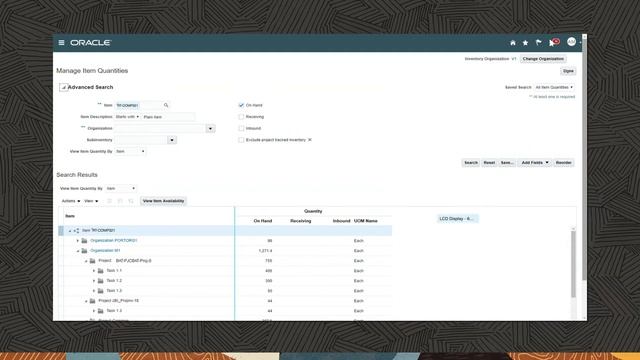Click the results table vertical scrollbar
This screenshot has height=360, width=640.
573,264
